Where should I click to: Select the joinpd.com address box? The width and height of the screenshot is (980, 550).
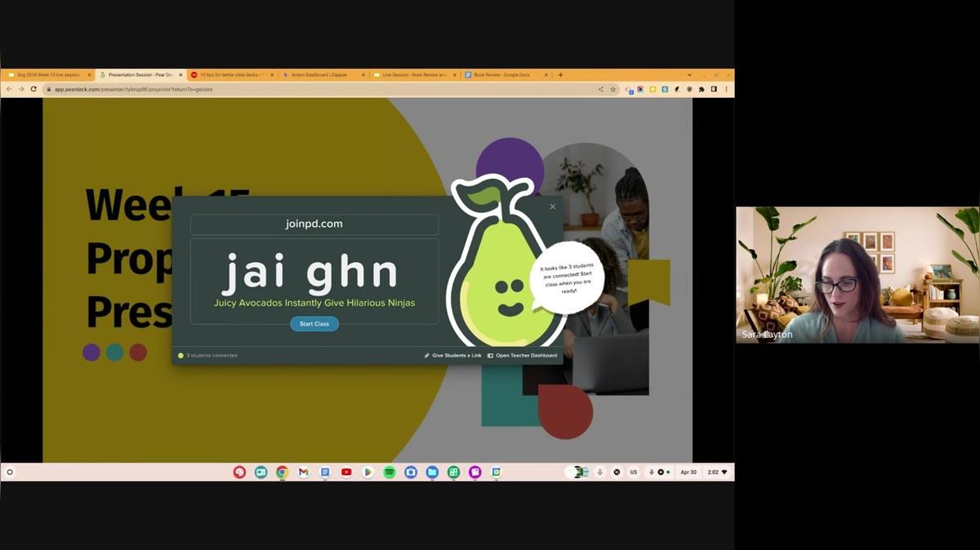314,224
